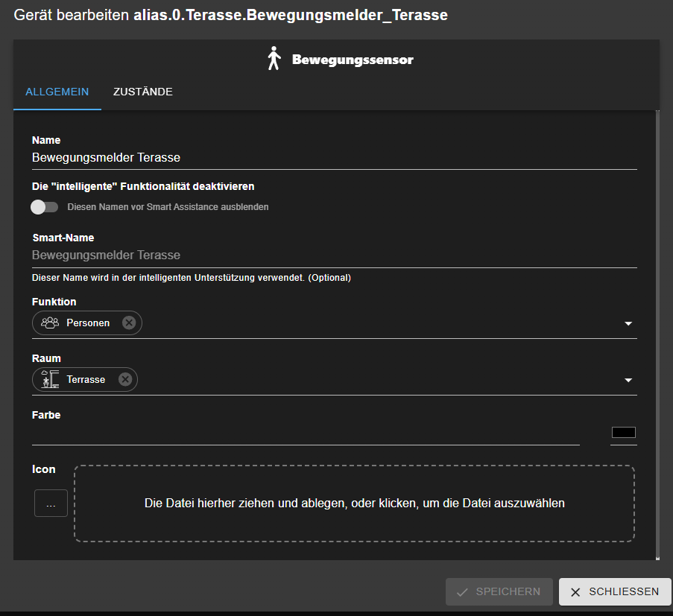Viewport: 673px width, 616px height.
Task: Click into the Name input field
Action: 335,158
